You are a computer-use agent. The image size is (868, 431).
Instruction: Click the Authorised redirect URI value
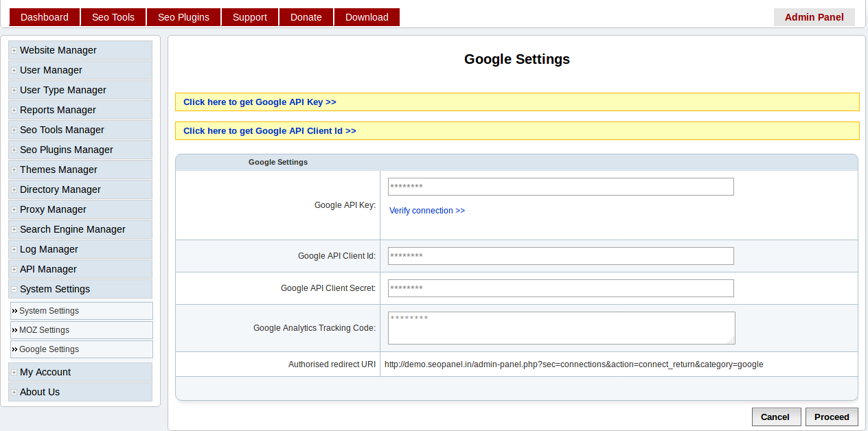[574, 364]
